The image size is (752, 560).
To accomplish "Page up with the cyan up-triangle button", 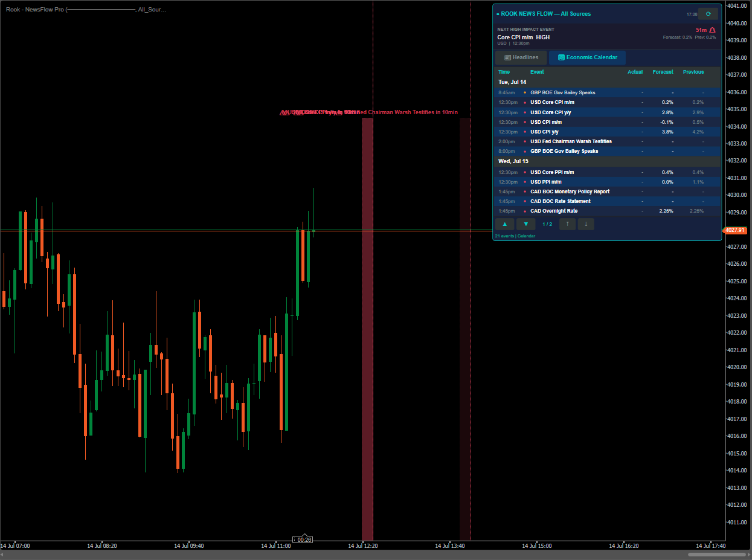I will tap(505, 224).
